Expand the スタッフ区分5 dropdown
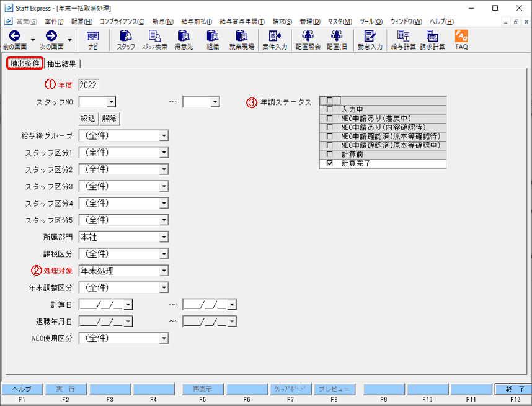The image size is (532, 406). tap(164, 220)
